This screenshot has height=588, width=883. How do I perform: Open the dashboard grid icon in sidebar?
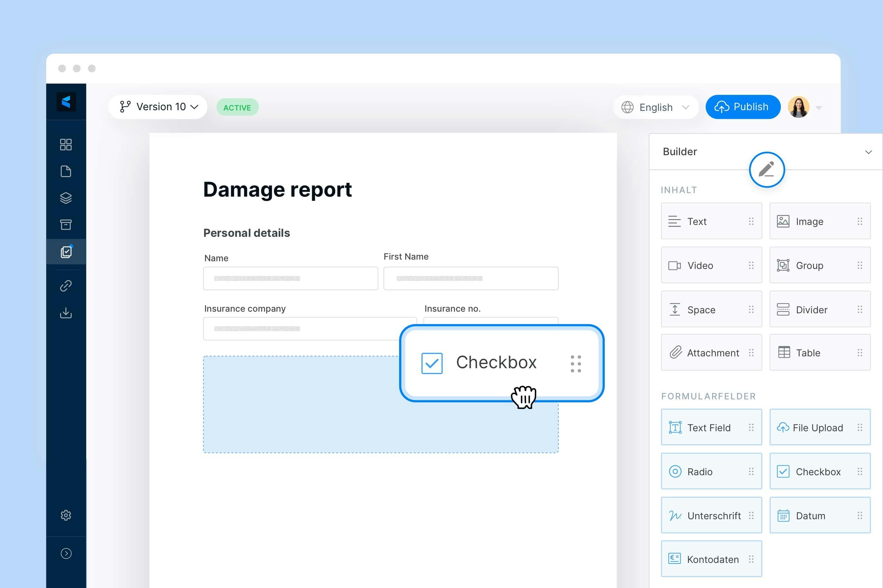coord(66,144)
